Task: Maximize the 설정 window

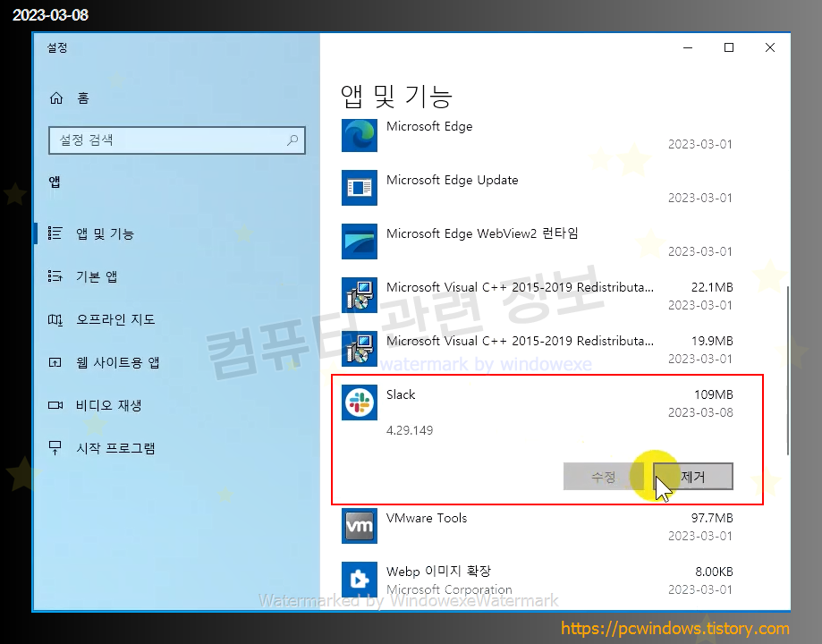Action: tap(729, 47)
